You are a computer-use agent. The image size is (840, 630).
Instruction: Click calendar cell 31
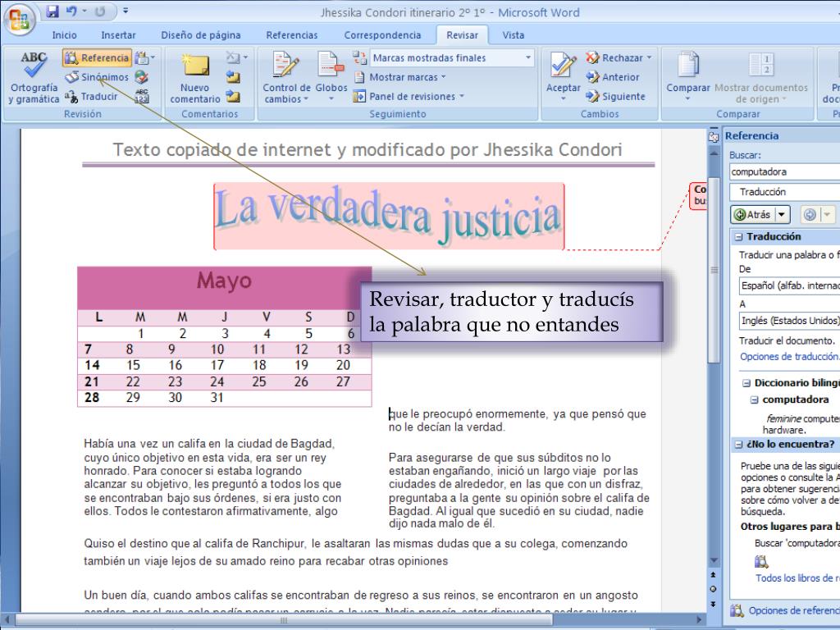tap(217, 398)
